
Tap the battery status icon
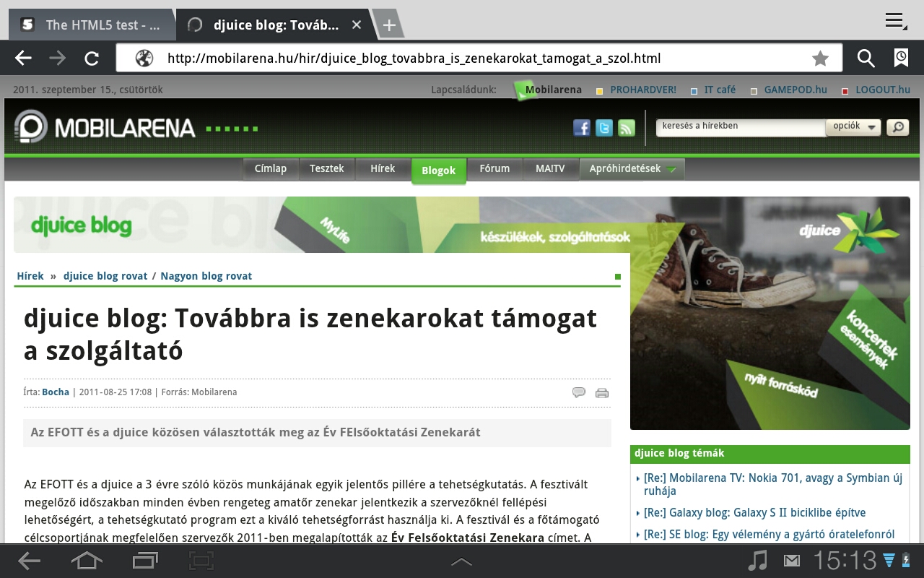pyautogui.click(x=906, y=561)
